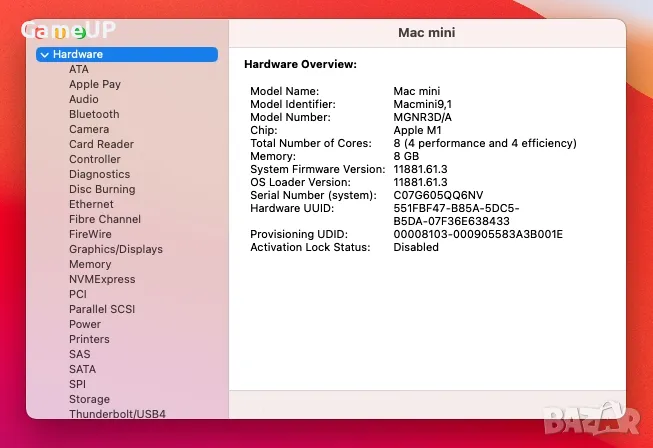
Task: Select Disc Burning item
Action: click(102, 190)
